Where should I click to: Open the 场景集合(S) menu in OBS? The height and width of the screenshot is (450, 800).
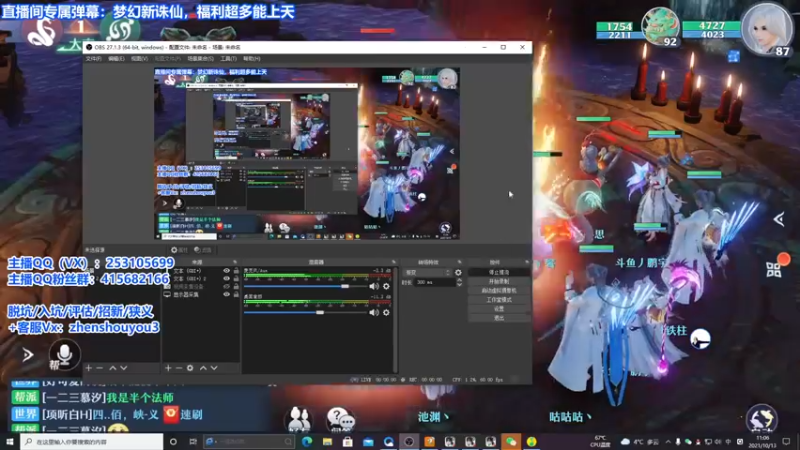[201, 59]
